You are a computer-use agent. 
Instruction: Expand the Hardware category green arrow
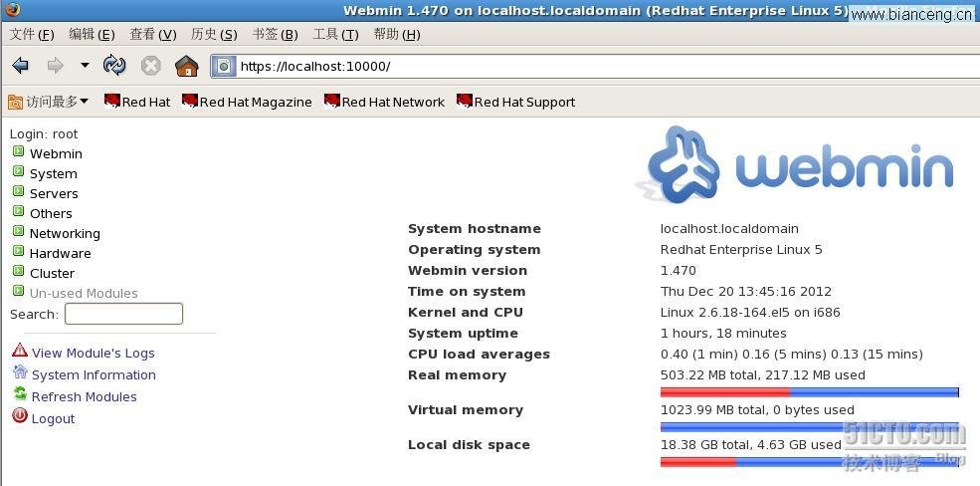(x=19, y=251)
